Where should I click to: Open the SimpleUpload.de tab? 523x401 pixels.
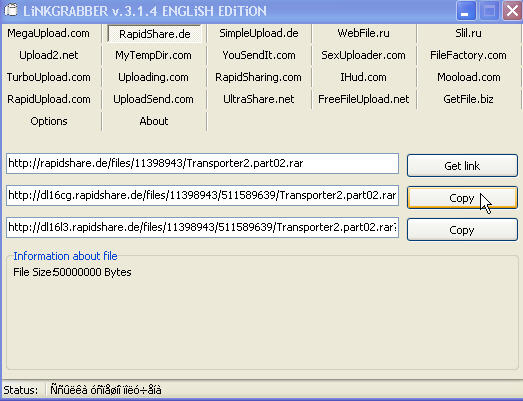[x=259, y=33]
